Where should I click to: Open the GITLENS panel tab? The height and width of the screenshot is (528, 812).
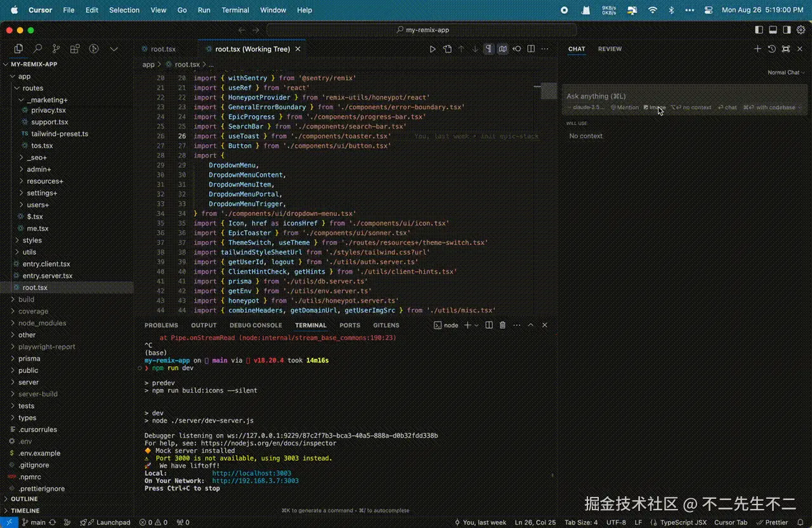coord(386,325)
